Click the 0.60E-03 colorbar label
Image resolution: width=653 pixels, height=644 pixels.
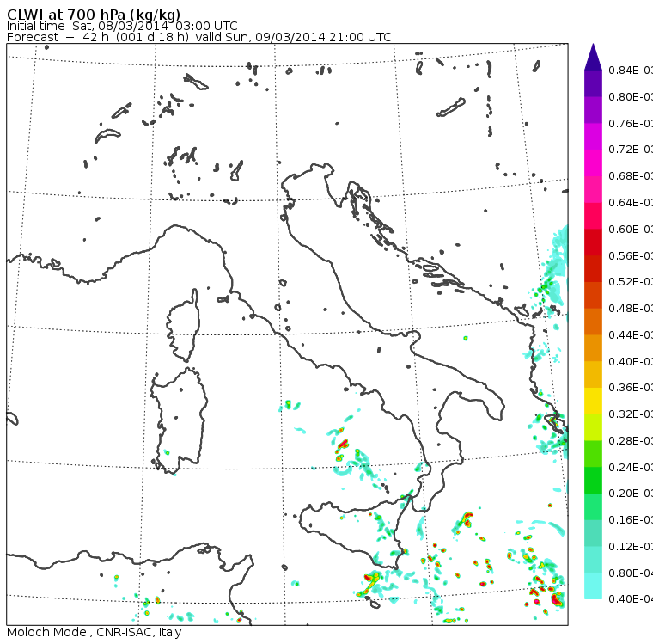pyautogui.click(x=631, y=230)
